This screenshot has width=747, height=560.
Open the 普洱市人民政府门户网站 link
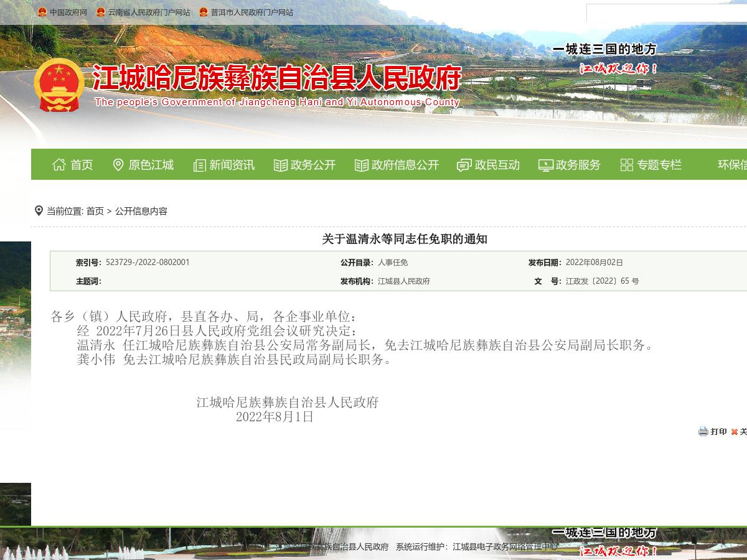(x=252, y=12)
